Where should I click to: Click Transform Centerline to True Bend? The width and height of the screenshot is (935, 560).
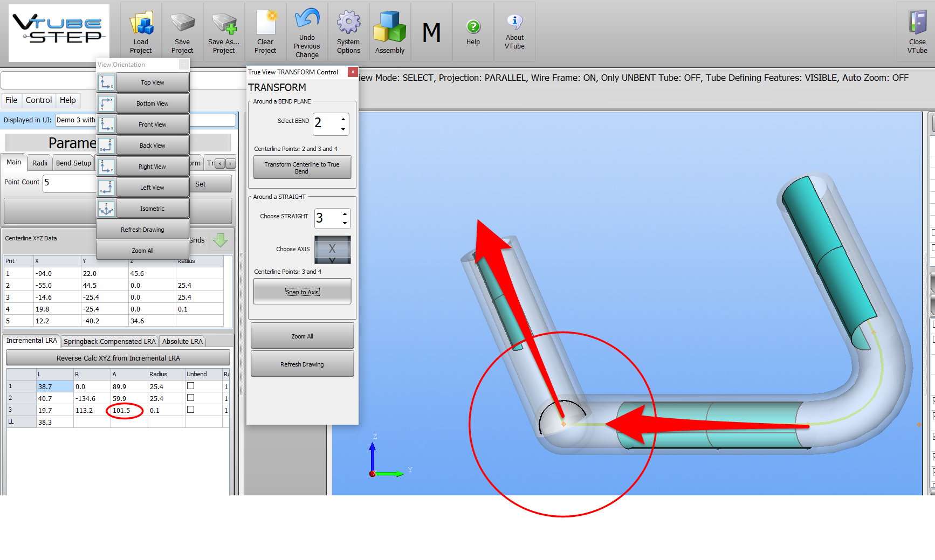[302, 168]
